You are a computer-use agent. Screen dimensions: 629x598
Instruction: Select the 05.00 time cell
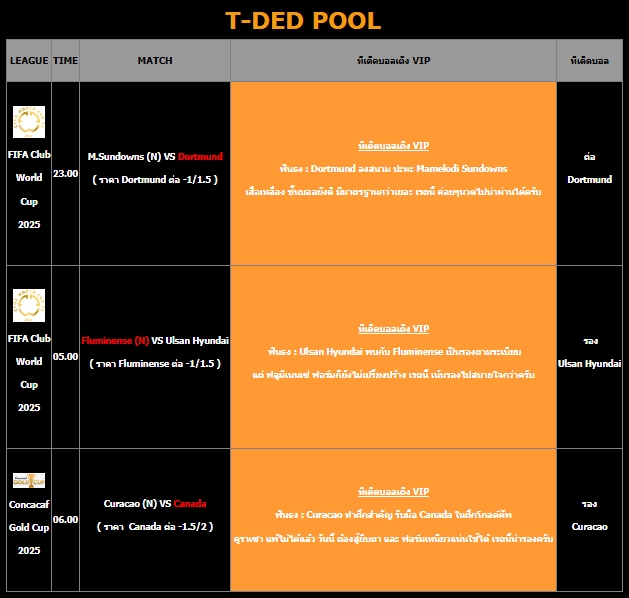(65, 357)
